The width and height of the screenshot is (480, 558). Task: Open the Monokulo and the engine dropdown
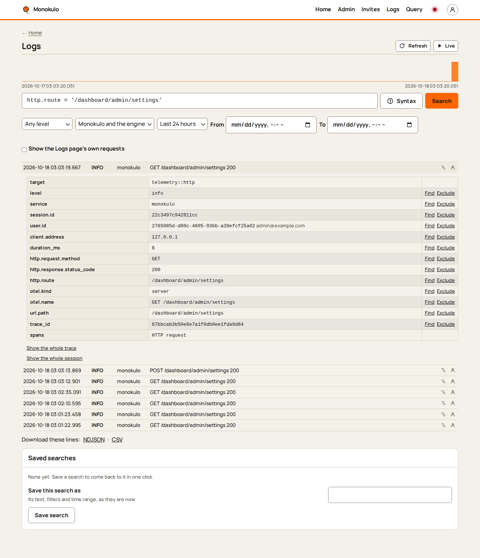click(x=115, y=124)
